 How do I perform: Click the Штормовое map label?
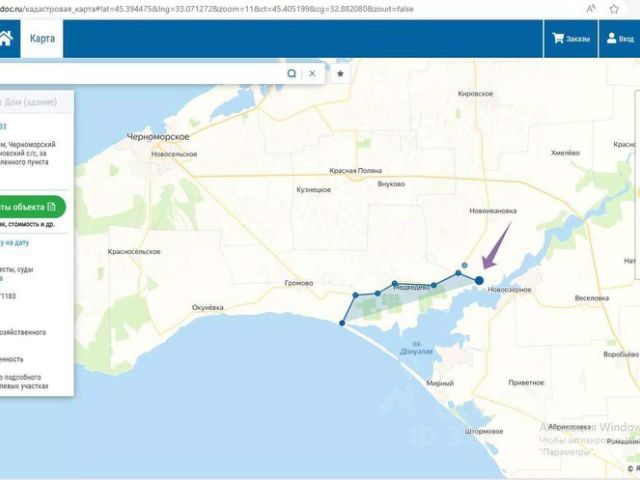coord(484,431)
